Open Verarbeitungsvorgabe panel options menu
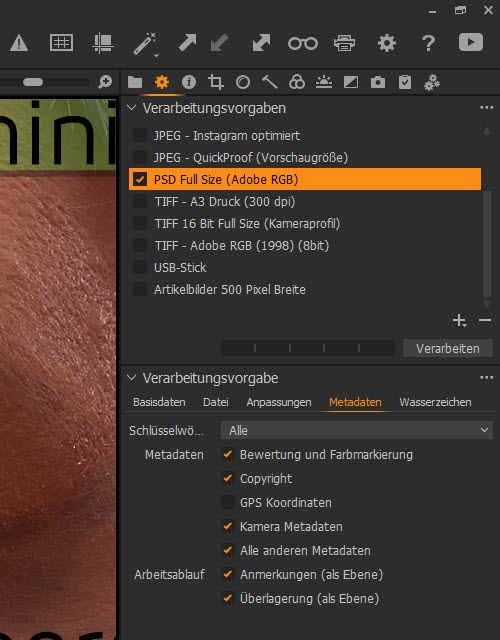Viewport: 500px width, 640px height. pyautogui.click(x=487, y=378)
